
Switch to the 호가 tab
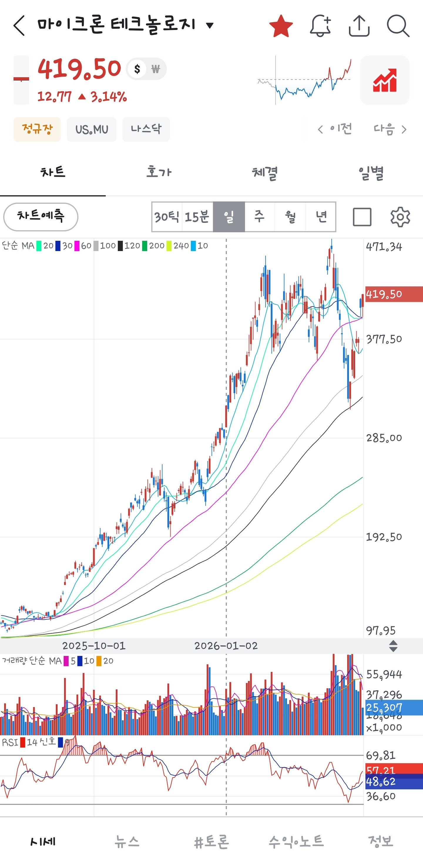pos(159,173)
